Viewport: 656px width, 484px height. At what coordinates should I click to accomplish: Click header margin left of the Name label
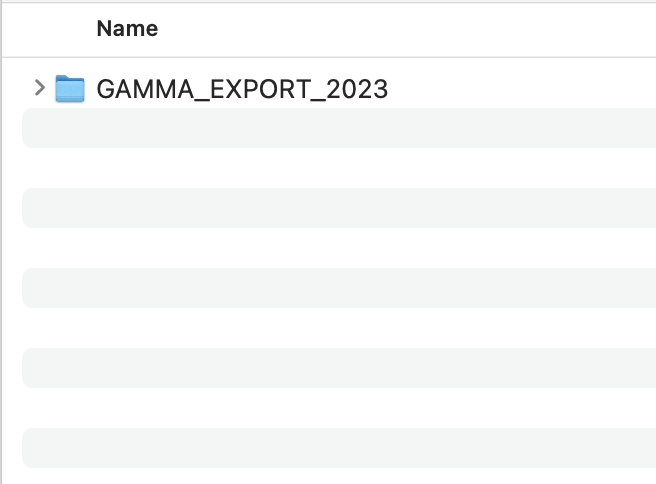(50, 29)
